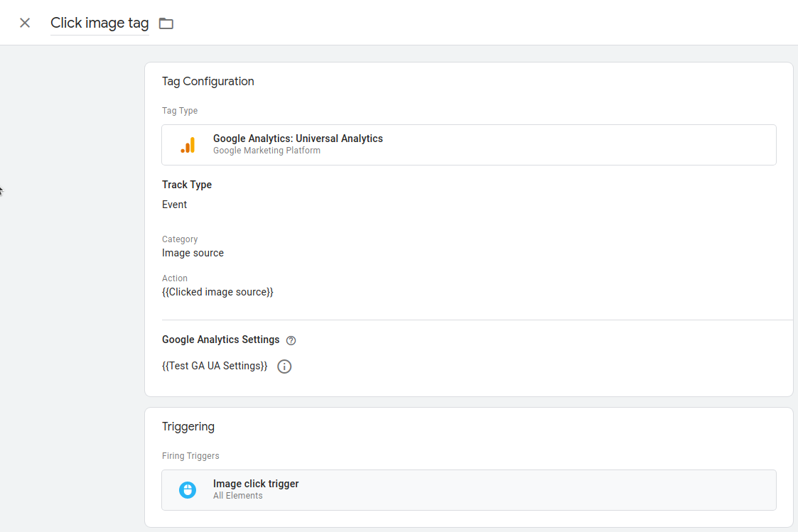Viewport: 798px width, 532px height.
Task: Click the {{Clicked image source}} action value
Action: (x=217, y=292)
